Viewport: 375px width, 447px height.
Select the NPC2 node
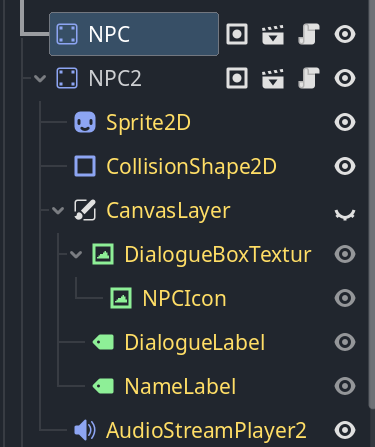[x=115, y=78]
